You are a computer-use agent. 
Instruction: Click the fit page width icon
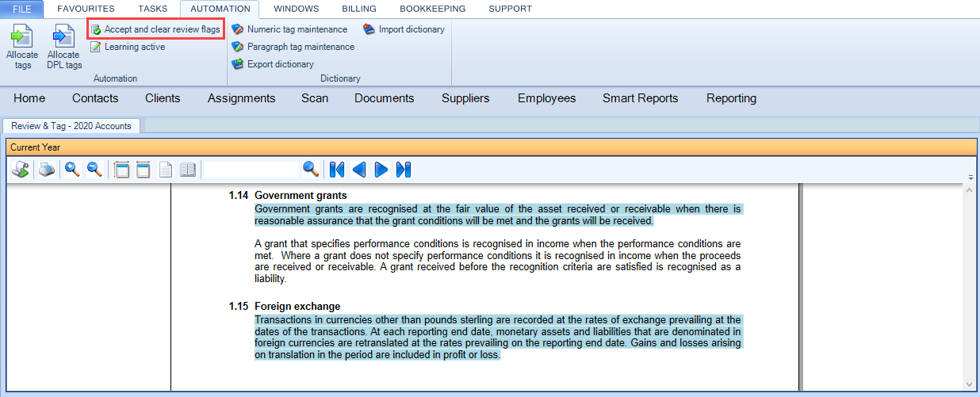coord(122,169)
